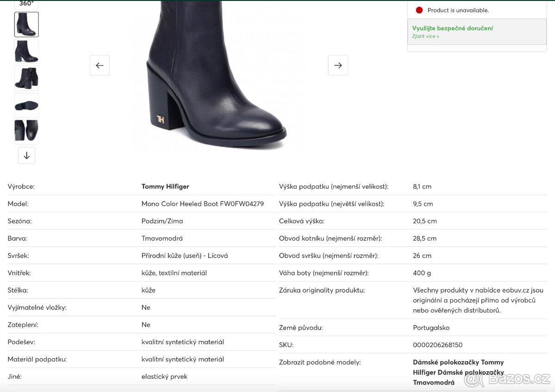The height and width of the screenshot is (392, 555).
Task: Open 'Dámské polokozačky Tmavomodrá' similar models link
Action: (433, 382)
